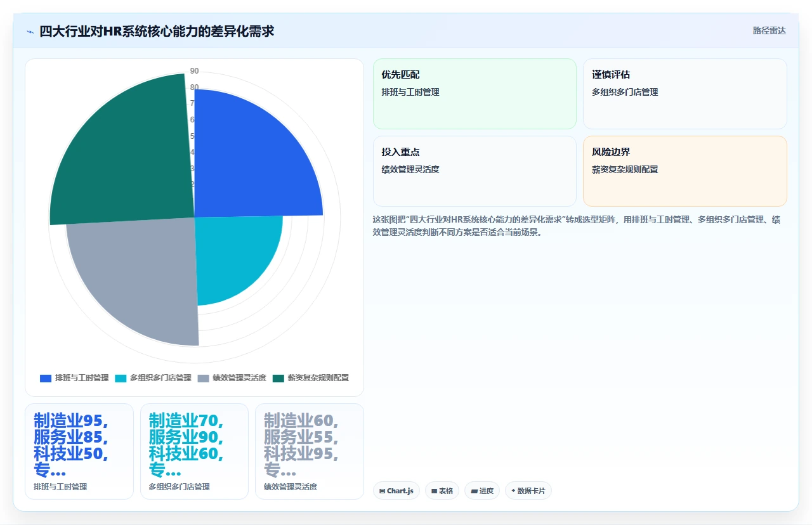Viewport: 812px width, 525px height.
Task: Click the text 多组织多门店管理 in 谨慎评估 card
Action: (625, 92)
